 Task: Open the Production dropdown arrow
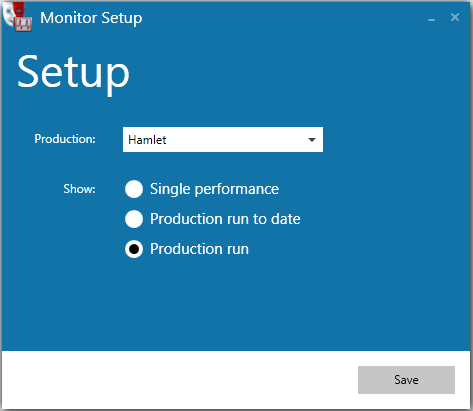(312, 140)
